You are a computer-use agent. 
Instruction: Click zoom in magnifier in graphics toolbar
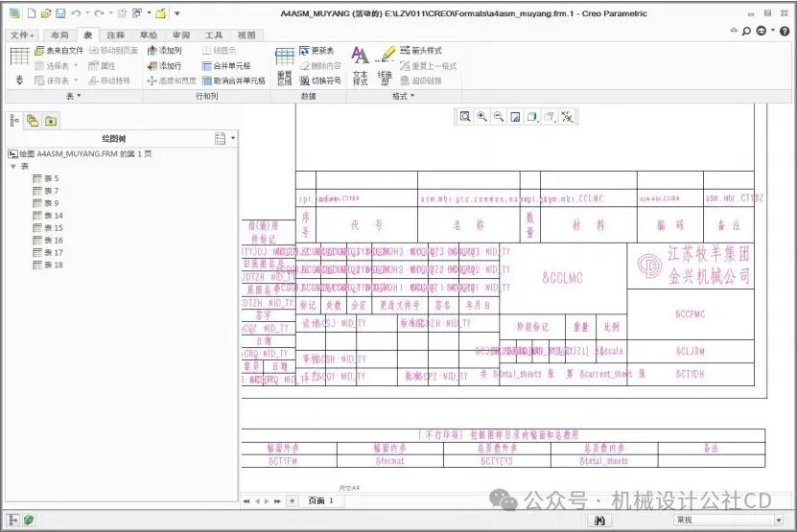click(x=481, y=117)
